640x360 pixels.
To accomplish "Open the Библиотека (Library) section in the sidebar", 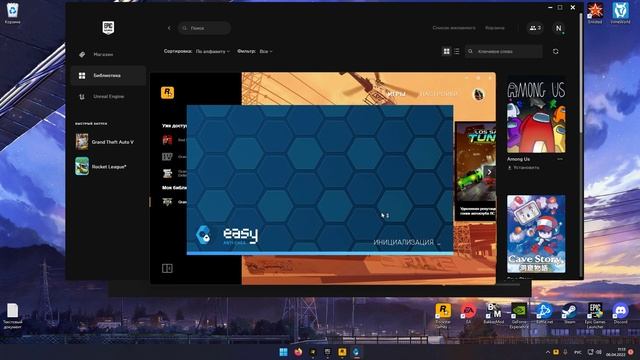I will pos(108,76).
